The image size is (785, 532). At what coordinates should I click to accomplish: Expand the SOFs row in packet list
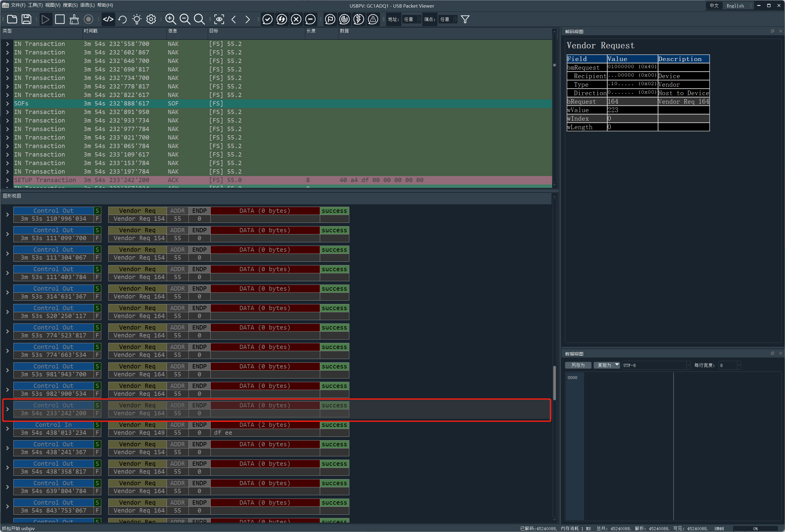[x=7, y=104]
